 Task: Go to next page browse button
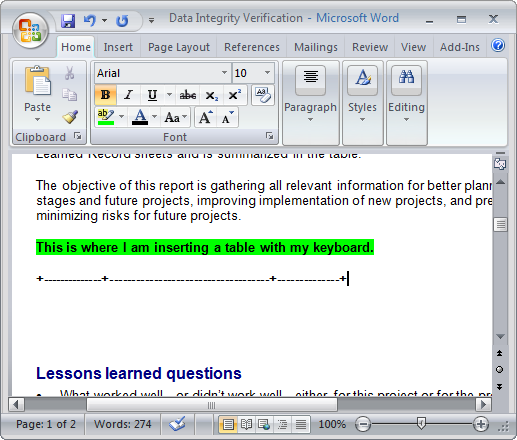point(499,386)
